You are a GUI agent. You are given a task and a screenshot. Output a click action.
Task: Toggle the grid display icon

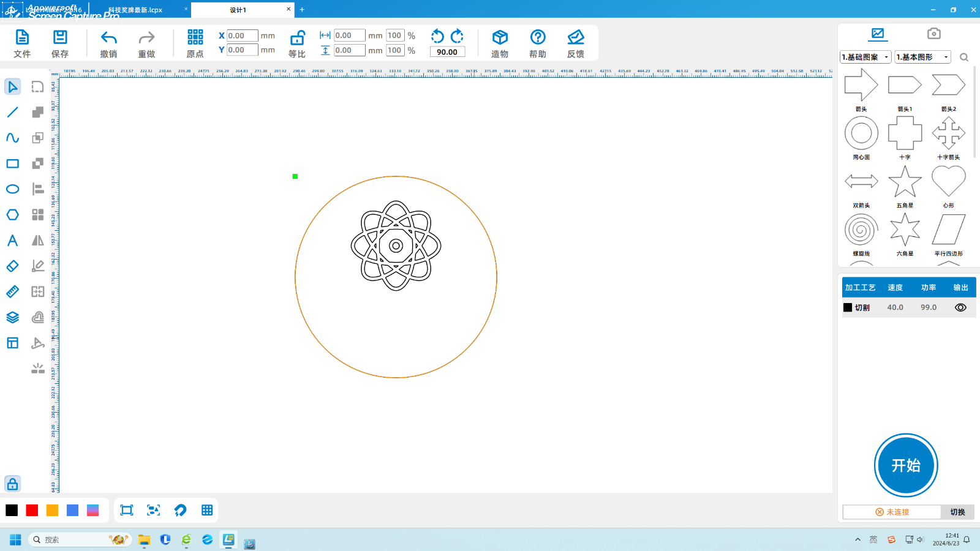[x=207, y=510]
